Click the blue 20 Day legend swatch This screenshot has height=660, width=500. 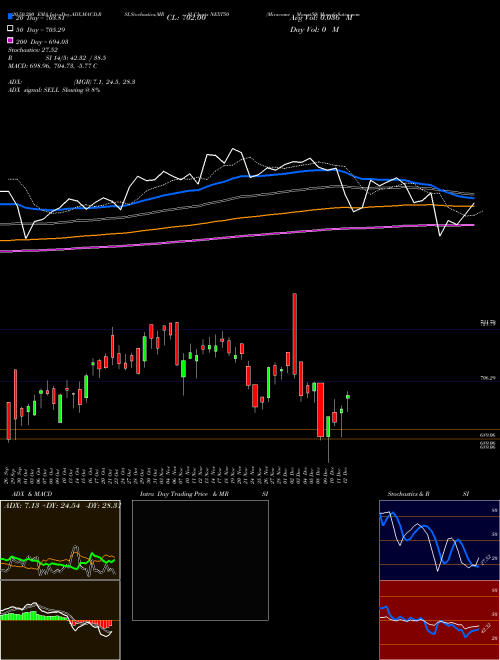pos(10,18)
